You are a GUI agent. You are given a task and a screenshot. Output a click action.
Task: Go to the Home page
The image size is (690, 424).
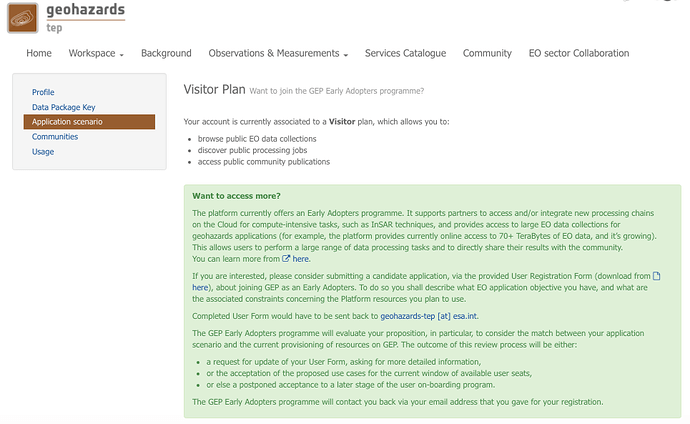(x=39, y=53)
